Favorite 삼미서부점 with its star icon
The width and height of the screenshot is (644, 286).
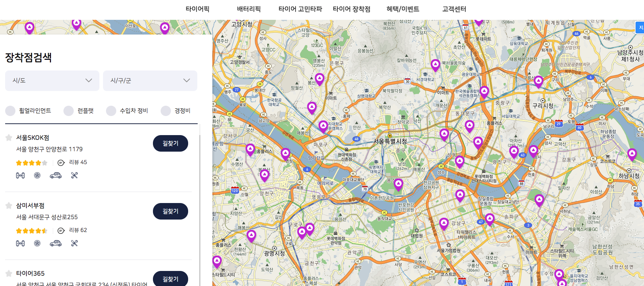click(x=9, y=206)
